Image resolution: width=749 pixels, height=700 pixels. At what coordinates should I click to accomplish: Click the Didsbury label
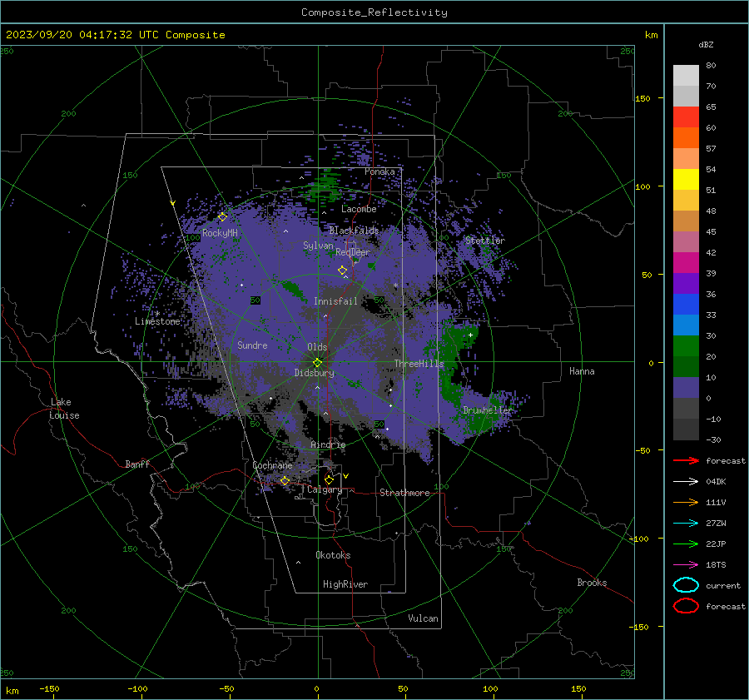click(314, 373)
